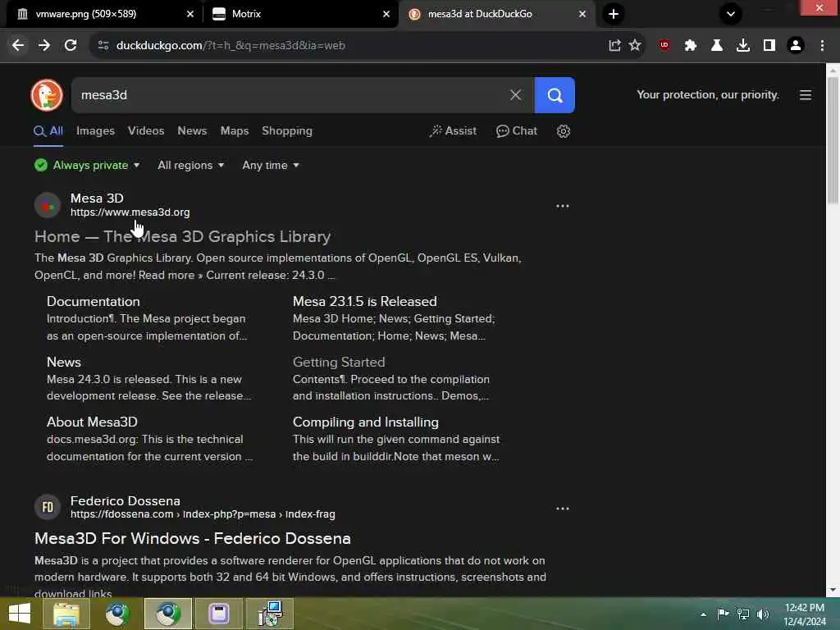
Task: Open the purple app icon on taskbar
Action: click(219, 614)
